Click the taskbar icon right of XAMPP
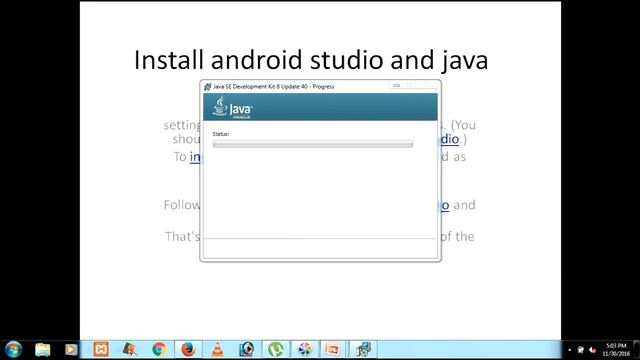The width and height of the screenshot is (640, 360). (130, 349)
